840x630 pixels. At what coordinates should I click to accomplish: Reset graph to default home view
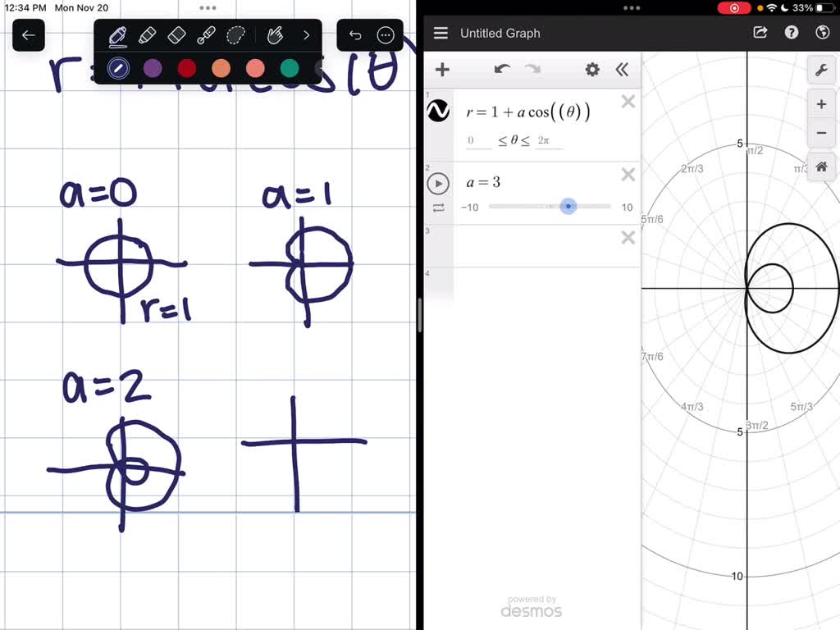pos(821,167)
